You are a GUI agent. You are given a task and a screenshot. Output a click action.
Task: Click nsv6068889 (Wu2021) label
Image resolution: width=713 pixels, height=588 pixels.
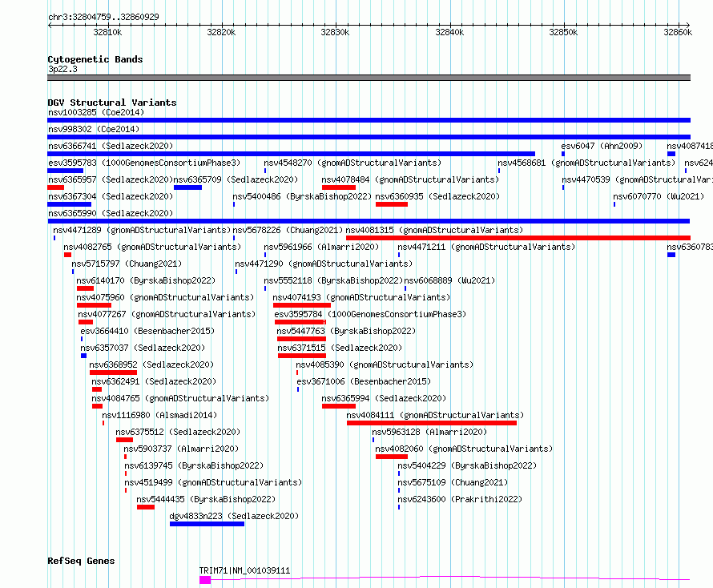tap(449, 280)
